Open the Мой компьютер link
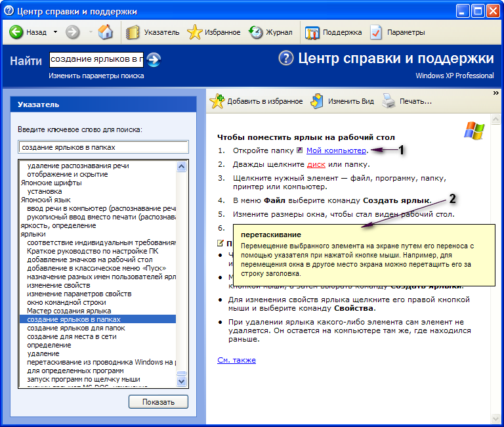This screenshot has height=427, width=504. click(336, 150)
